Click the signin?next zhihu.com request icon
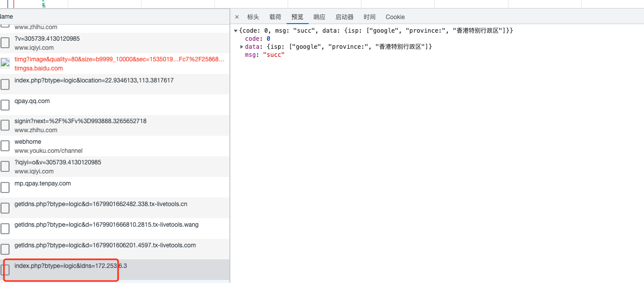Viewport: 644px width, 283px height. point(5,125)
